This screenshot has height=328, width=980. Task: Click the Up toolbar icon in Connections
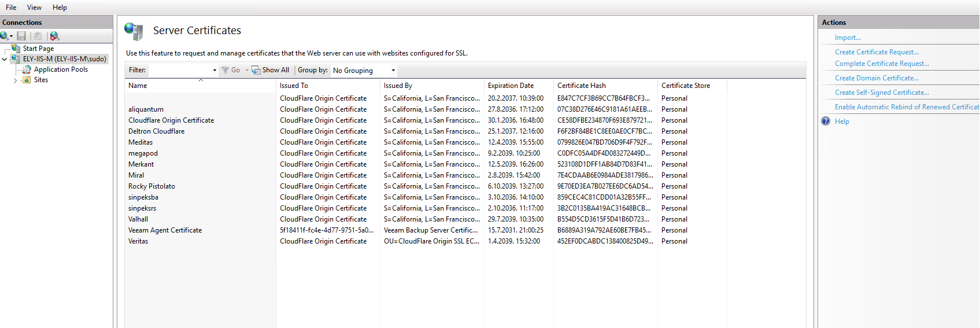tap(38, 36)
